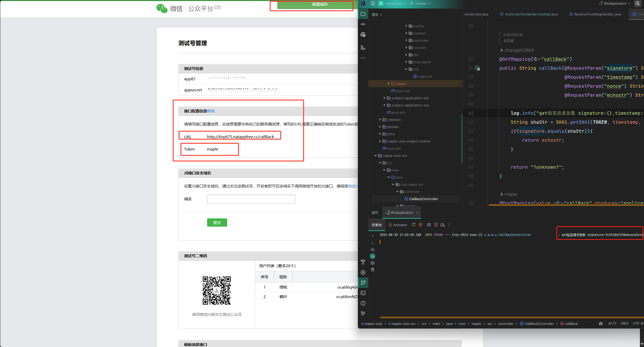Open the Services tool window icon
This screenshot has height=347, width=644.
(x=363, y=272)
